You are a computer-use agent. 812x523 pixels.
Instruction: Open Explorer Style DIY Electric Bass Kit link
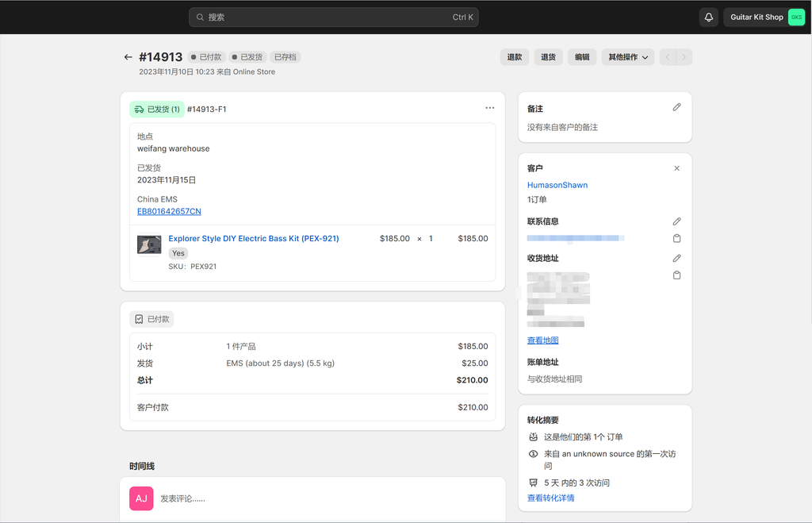click(x=254, y=238)
